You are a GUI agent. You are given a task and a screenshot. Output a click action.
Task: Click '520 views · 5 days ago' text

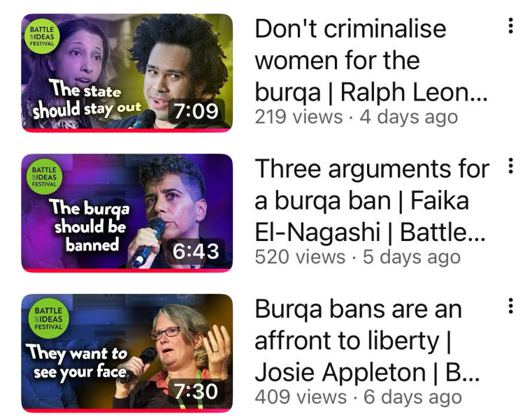(x=358, y=257)
